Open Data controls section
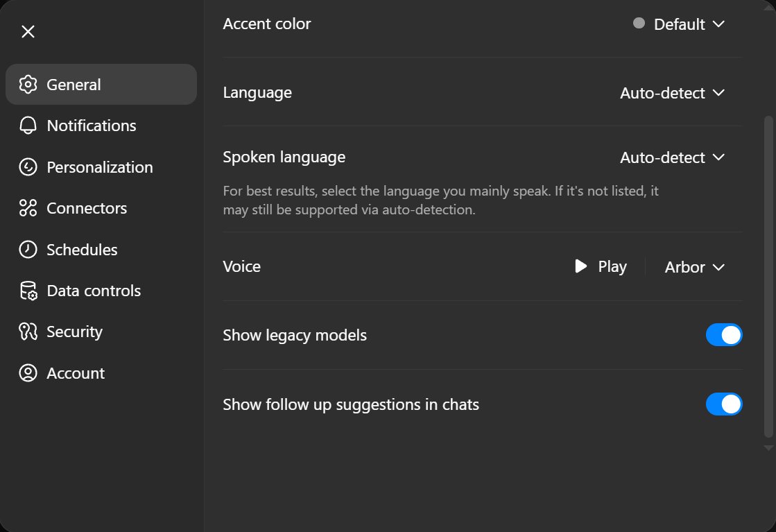This screenshot has height=532, width=776. [101, 291]
